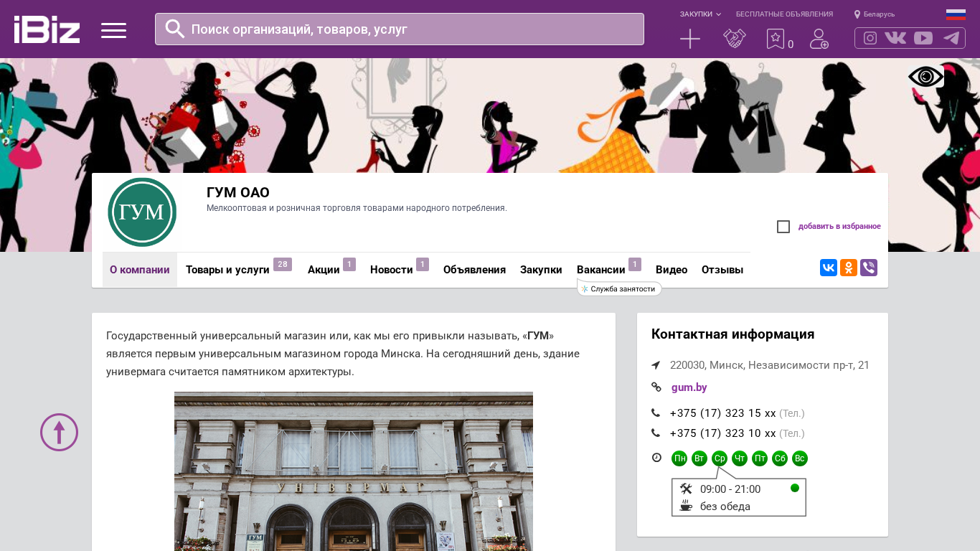Open the Russian flag language selector
The width and height of the screenshot is (980, 551).
956,14
